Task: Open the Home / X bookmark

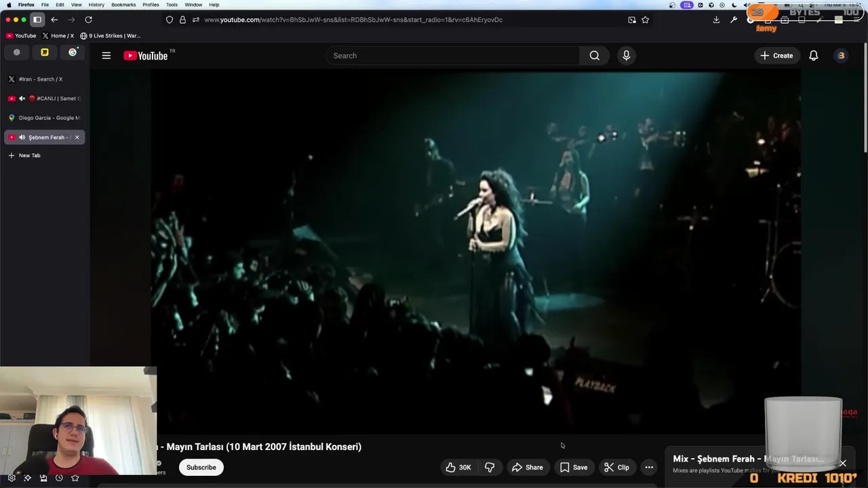Action: coord(58,35)
